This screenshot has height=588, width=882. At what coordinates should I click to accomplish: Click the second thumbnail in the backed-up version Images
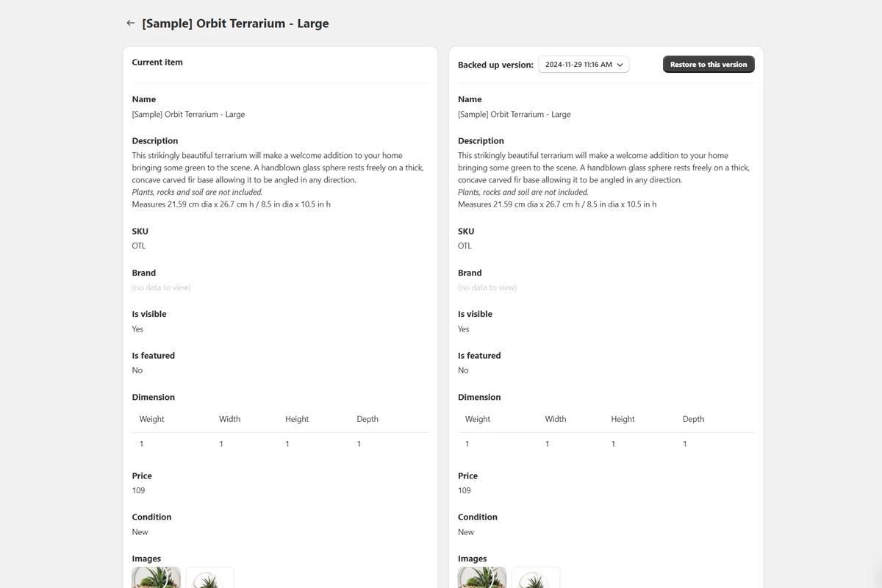pos(536,578)
